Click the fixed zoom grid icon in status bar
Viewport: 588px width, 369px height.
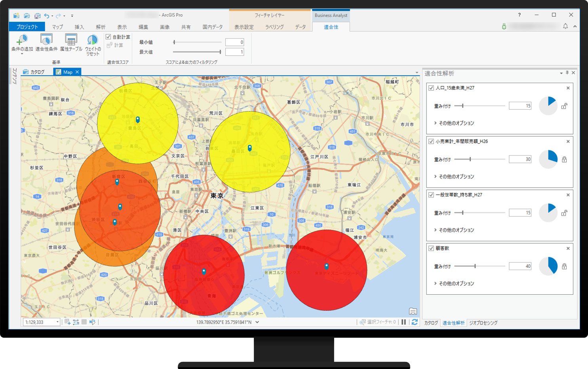pyautogui.click(x=67, y=322)
